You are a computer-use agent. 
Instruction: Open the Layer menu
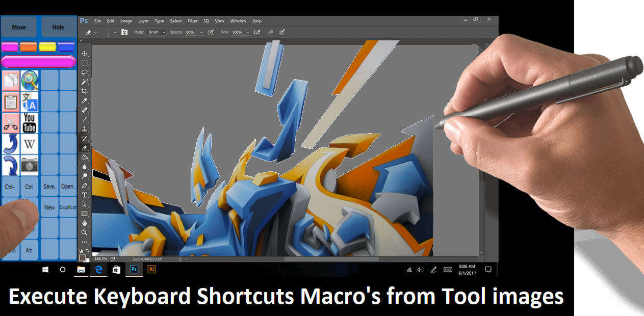pyautogui.click(x=143, y=21)
